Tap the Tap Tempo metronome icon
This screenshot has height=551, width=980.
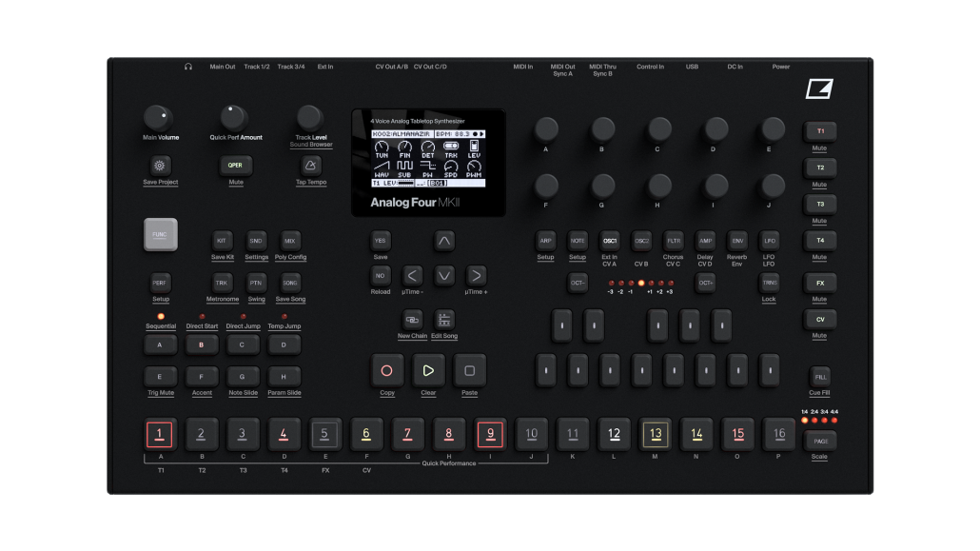[x=310, y=166]
